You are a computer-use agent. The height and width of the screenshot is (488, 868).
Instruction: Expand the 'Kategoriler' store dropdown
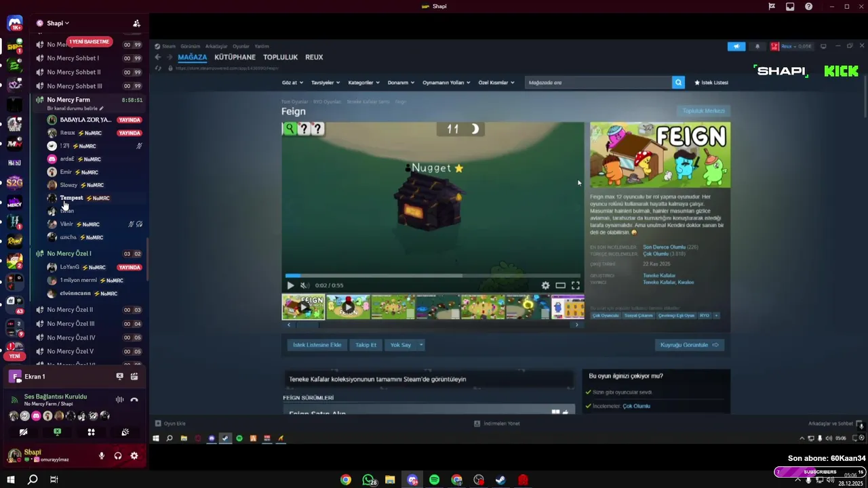pos(363,83)
